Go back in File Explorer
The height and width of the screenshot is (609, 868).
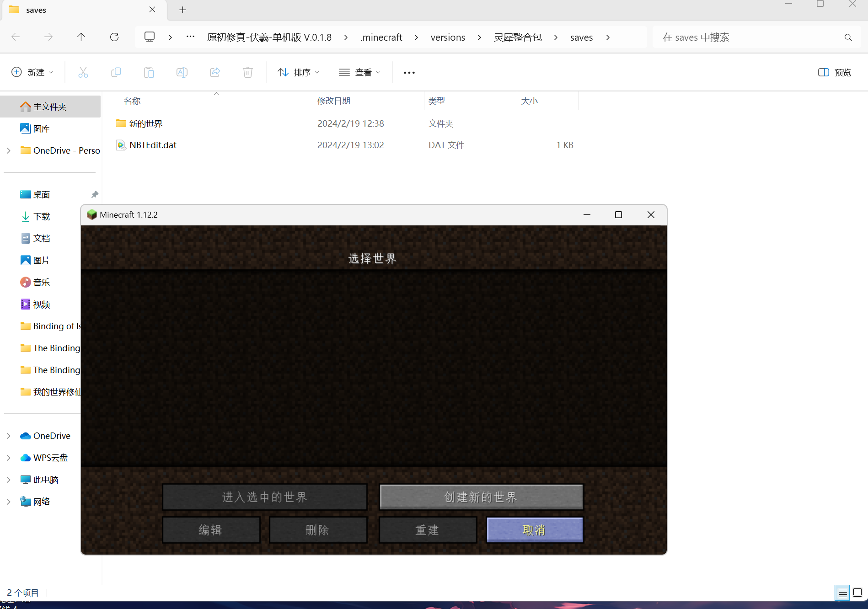pyautogui.click(x=16, y=37)
